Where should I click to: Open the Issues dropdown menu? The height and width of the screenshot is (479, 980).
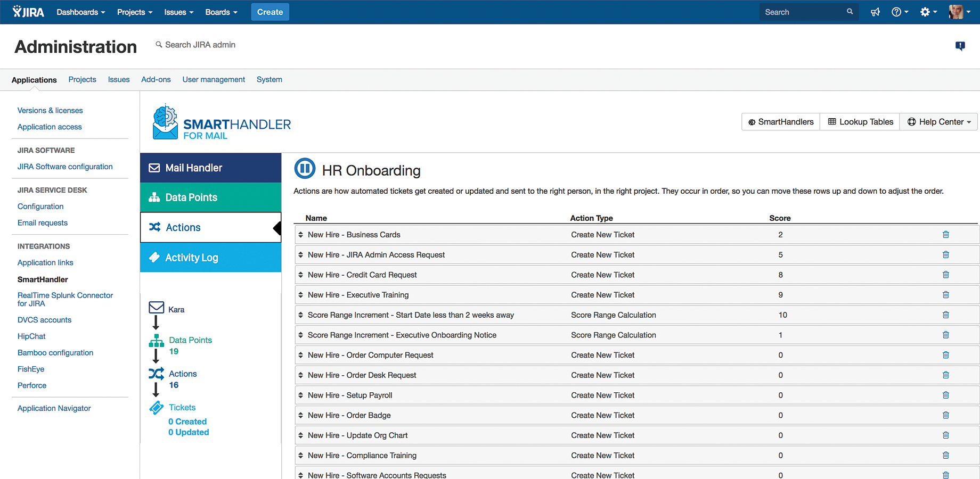tap(179, 12)
